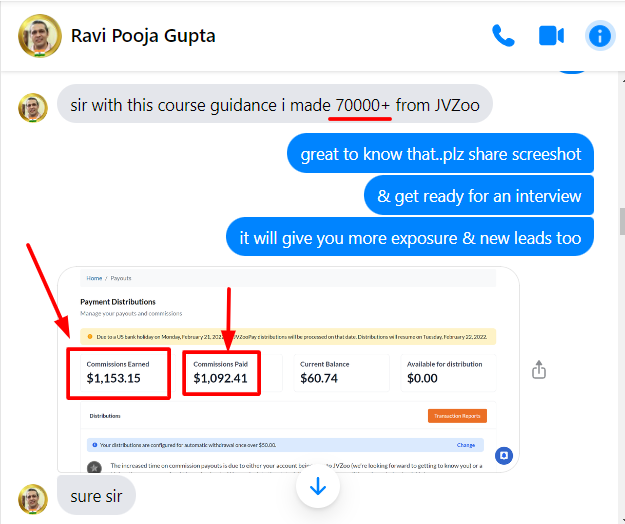Click the avatar next to 'sure sir' message
The width and height of the screenshot is (625, 524).
tap(33, 499)
